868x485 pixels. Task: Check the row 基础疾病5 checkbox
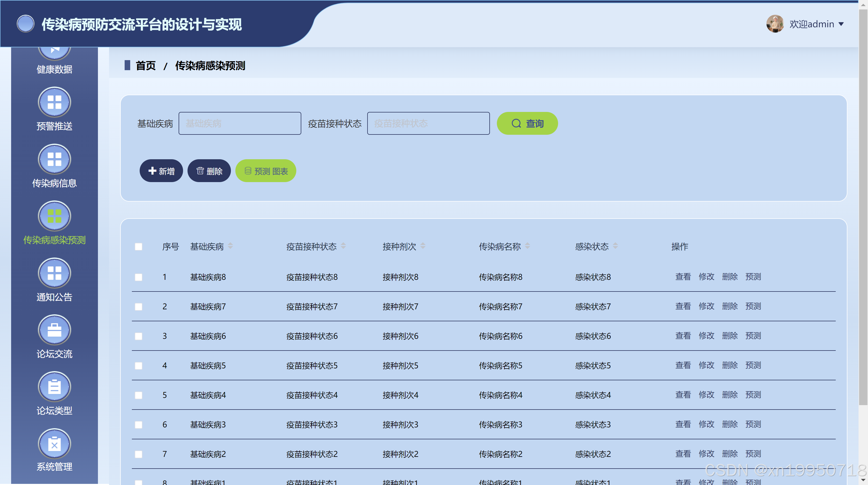point(139,366)
